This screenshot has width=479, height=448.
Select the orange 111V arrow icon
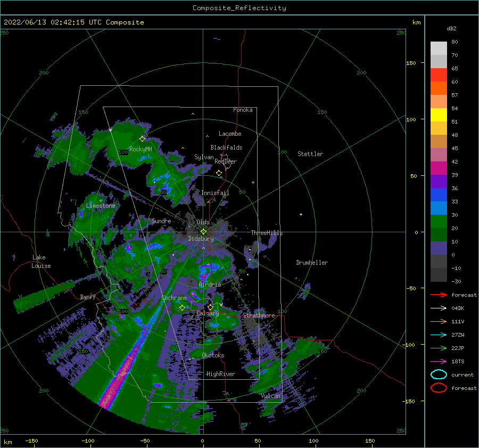[x=439, y=321]
